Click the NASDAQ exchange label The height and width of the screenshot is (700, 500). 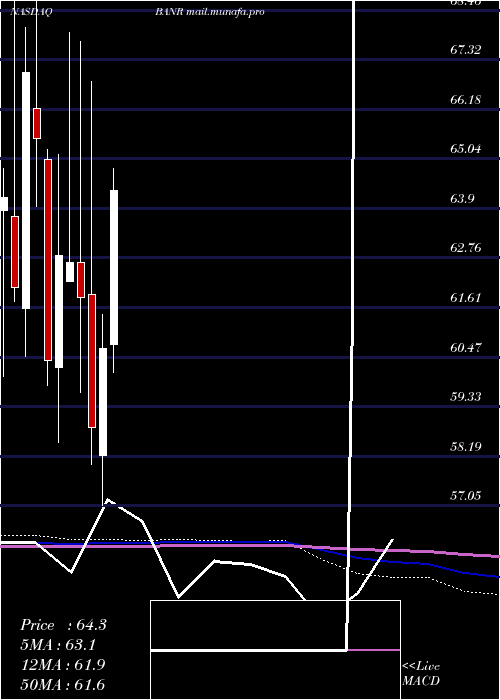[31, 12]
